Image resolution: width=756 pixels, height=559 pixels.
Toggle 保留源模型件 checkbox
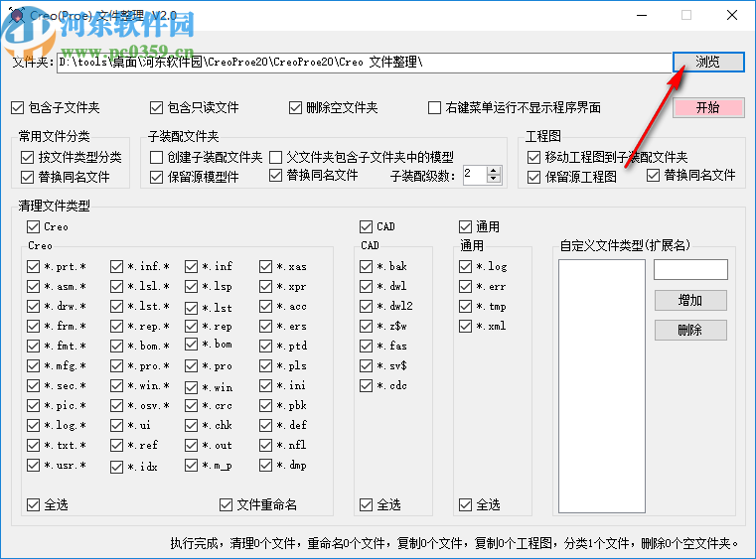(156, 177)
